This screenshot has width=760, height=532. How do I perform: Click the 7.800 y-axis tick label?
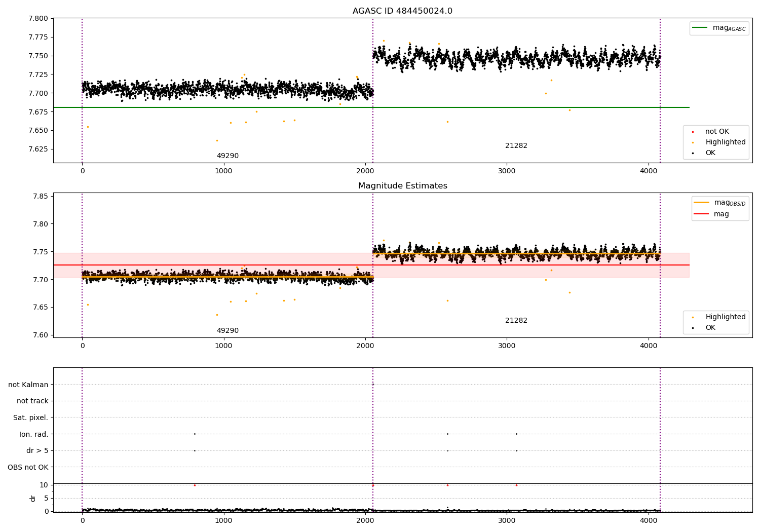(x=38, y=19)
